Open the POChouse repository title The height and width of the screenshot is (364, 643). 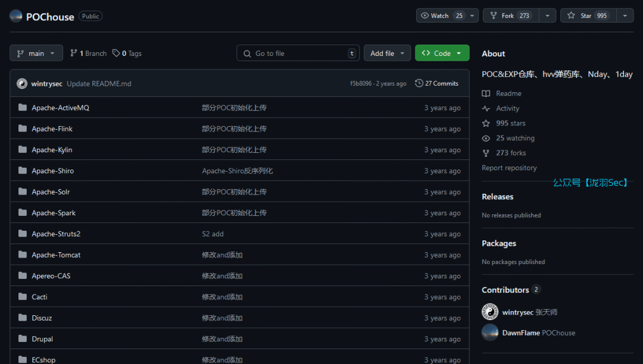[x=50, y=17]
